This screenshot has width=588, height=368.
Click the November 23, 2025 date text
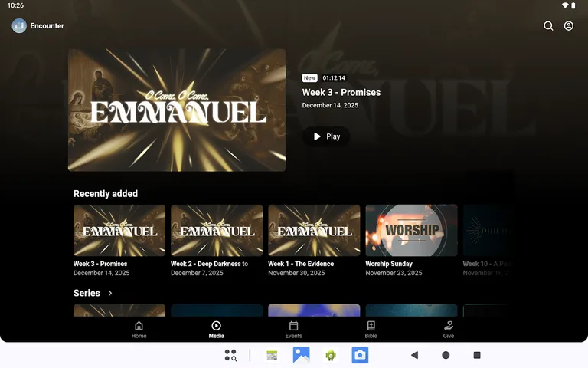click(394, 273)
